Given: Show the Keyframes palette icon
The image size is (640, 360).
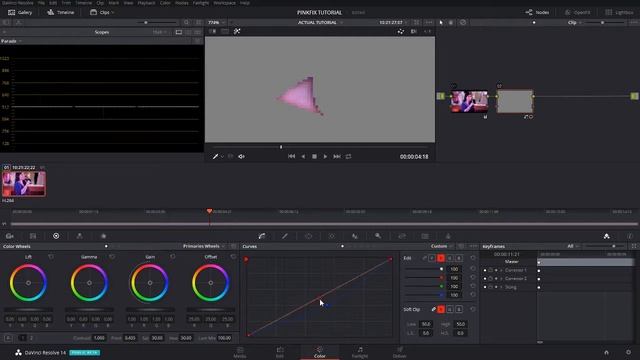Looking at the screenshot, I should (x=607, y=236).
